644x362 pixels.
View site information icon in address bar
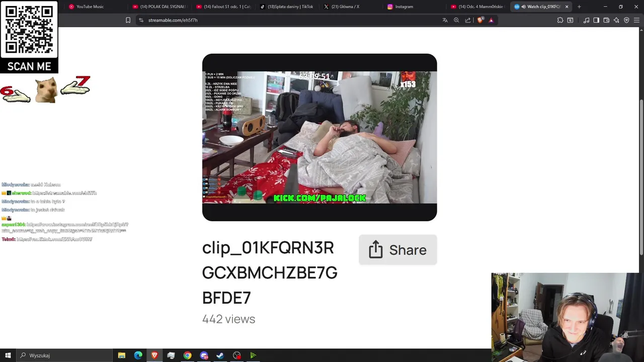(x=141, y=20)
